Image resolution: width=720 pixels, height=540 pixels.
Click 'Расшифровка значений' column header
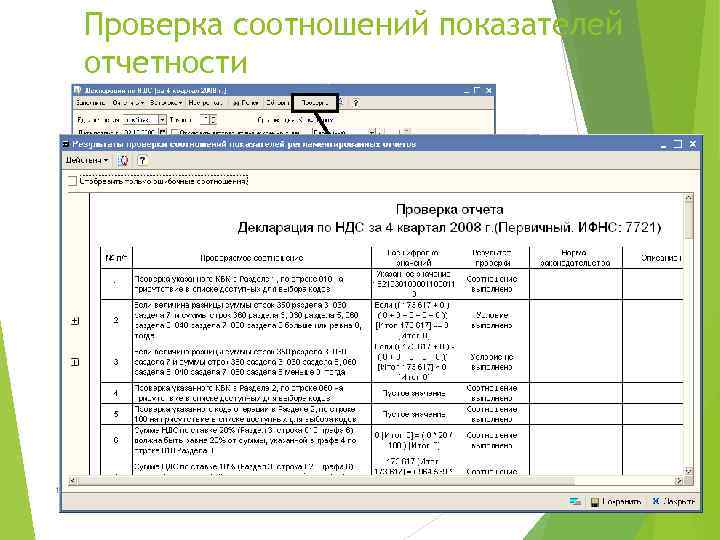pyautogui.click(x=413, y=258)
